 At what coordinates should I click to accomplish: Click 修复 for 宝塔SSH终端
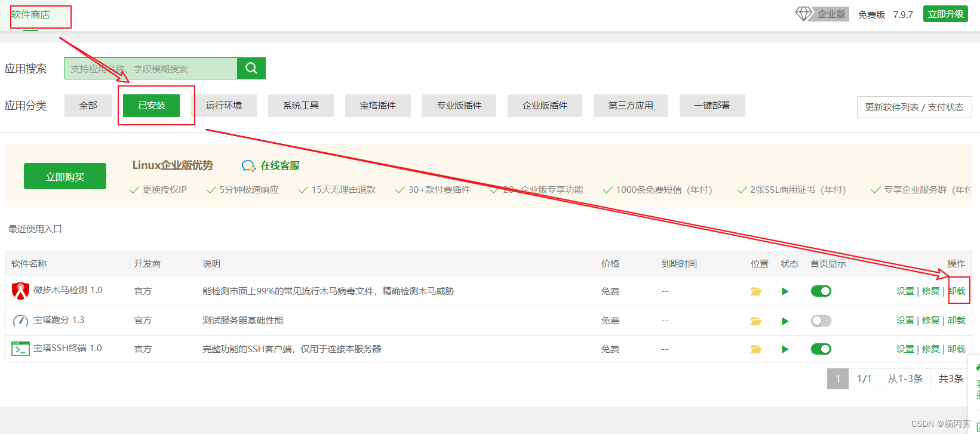(x=930, y=349)
